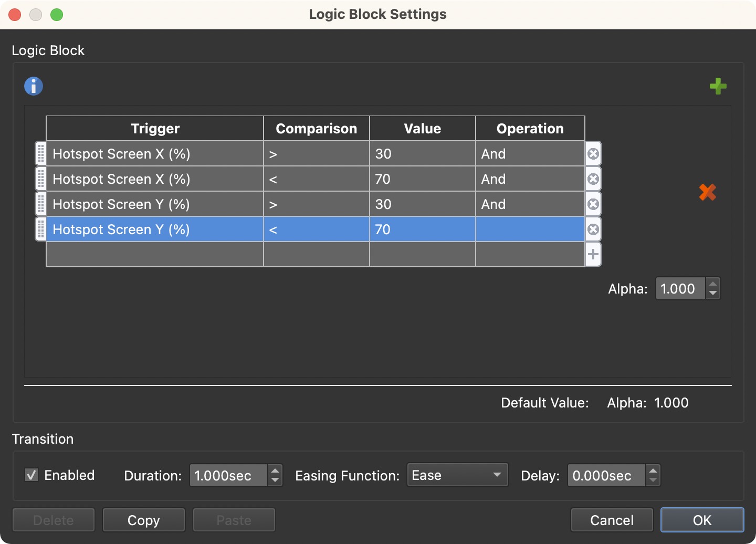Image resolution: width=756 pixels, height=544 pixels.
Task: Click the plus icon to add a new condition
Action: click(x=593, y=254)
